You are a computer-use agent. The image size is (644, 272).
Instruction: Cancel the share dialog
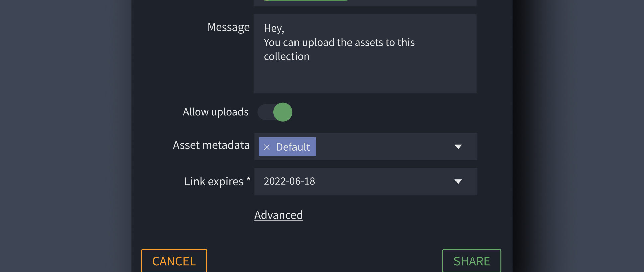pos(174,261)
